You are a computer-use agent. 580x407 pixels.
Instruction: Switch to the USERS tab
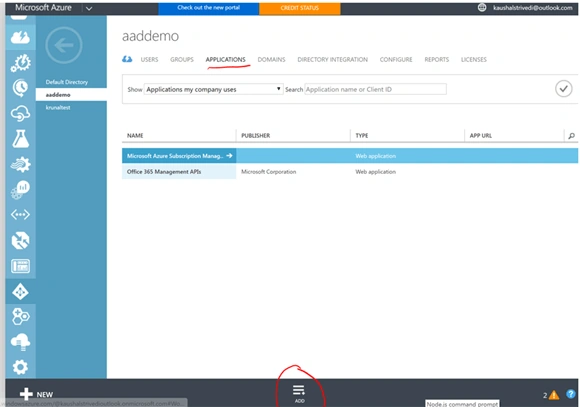pyautogui.click(x=149, y=60)
